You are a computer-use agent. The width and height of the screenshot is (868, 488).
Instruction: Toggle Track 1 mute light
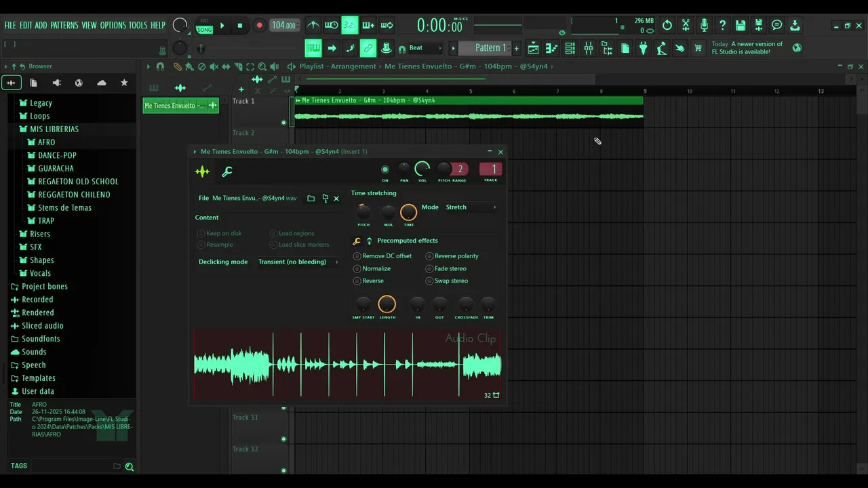283,123
